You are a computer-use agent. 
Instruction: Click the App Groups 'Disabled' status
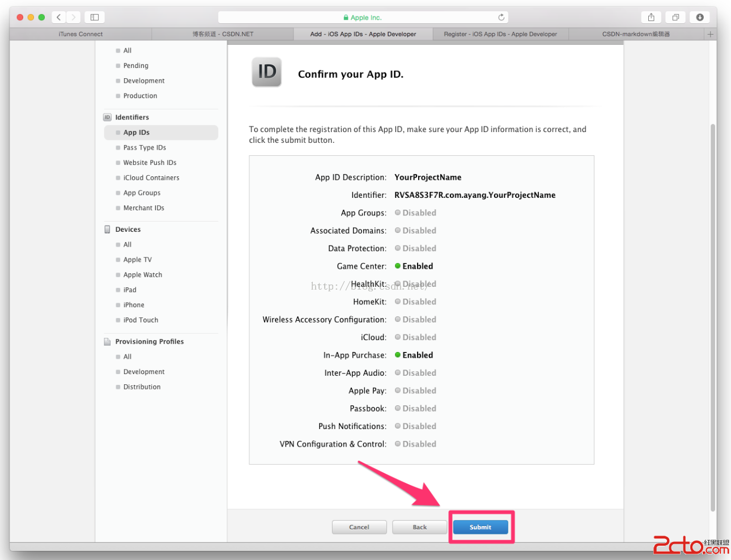coord(419,213)
